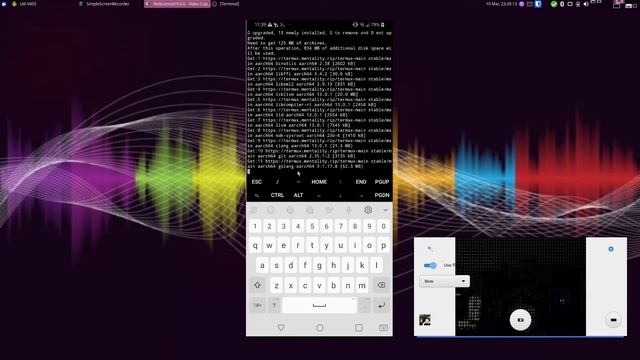Tap the Android back navigation triangle

click(x=281, y=328)
